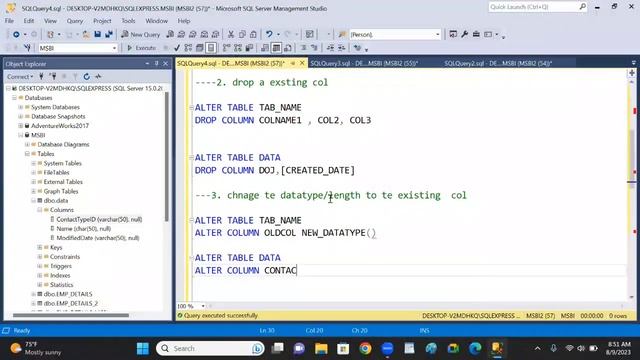Click the disconnect icon in Object Explorer
Viewport: 640px width, 360px height.
pyautogui.click(x=53, y=76)
